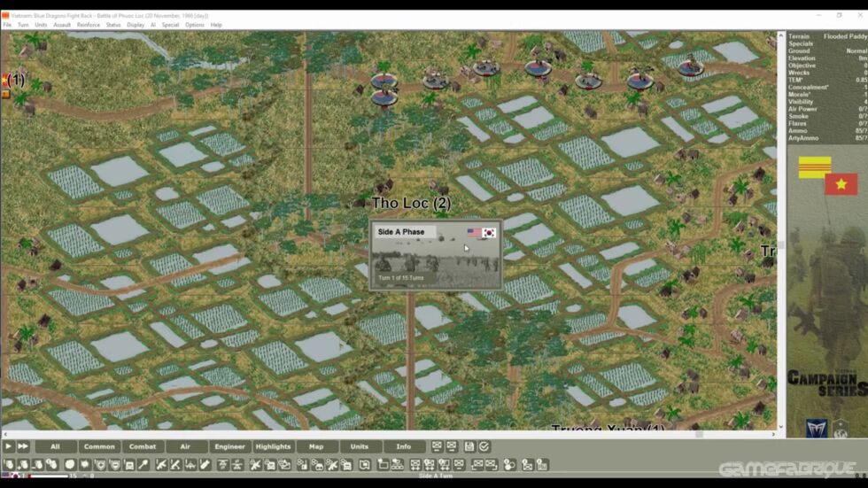Screen dimensions: 868x488
Task: Click the Campaign Series logo
Action: (x=827, y=383)
